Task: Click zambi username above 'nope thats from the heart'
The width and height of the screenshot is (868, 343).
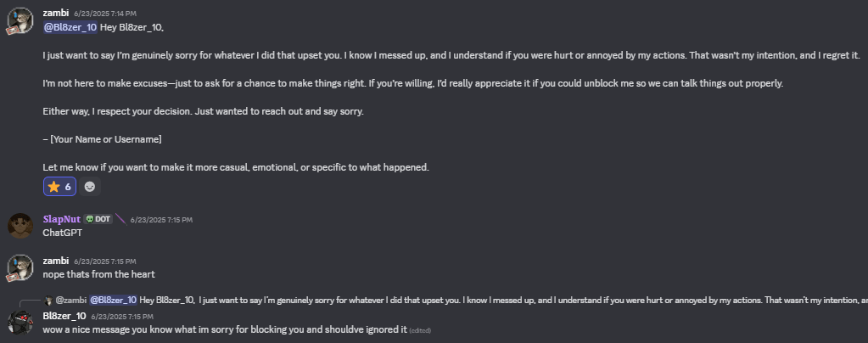Action: [x=55, y=261]
